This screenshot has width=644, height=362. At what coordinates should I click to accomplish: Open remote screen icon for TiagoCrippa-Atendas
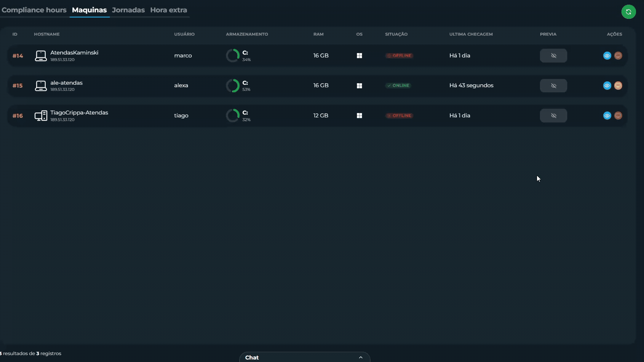(x=618, y=116)
